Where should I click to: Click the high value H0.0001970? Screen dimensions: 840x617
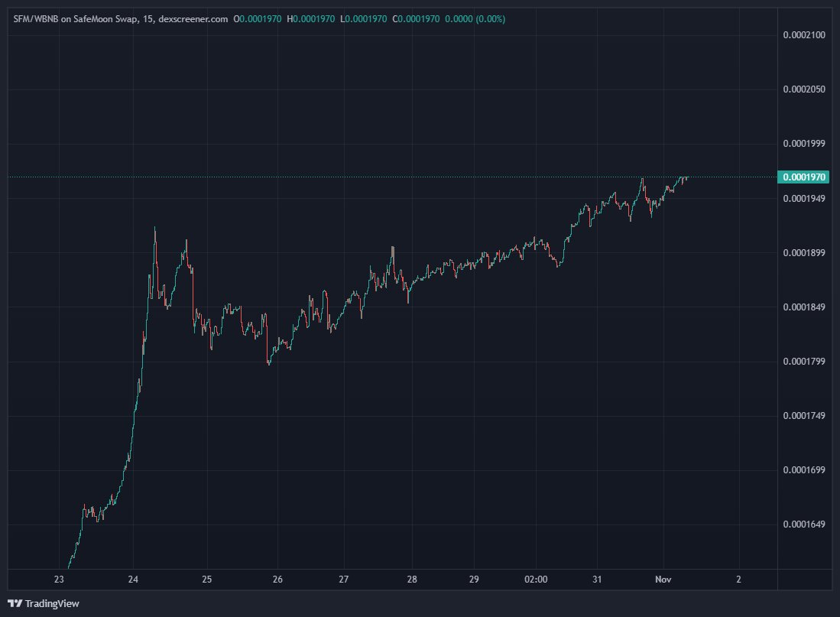pos(311,19)
